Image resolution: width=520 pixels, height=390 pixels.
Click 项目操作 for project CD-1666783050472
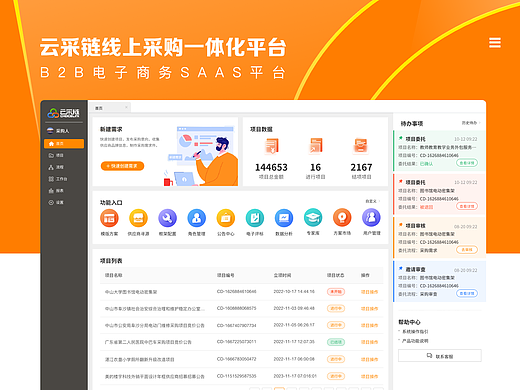click(369, 359)
